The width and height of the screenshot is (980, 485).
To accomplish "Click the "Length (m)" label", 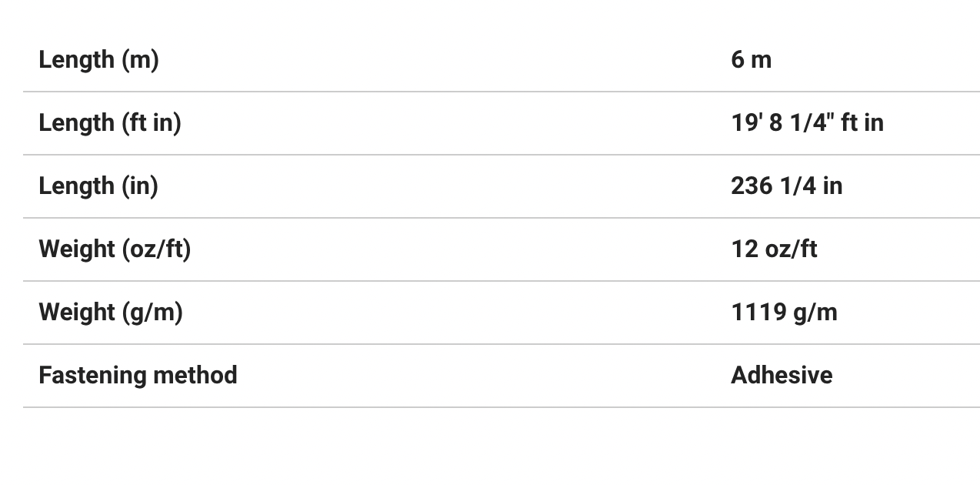I will pos(98,59).
